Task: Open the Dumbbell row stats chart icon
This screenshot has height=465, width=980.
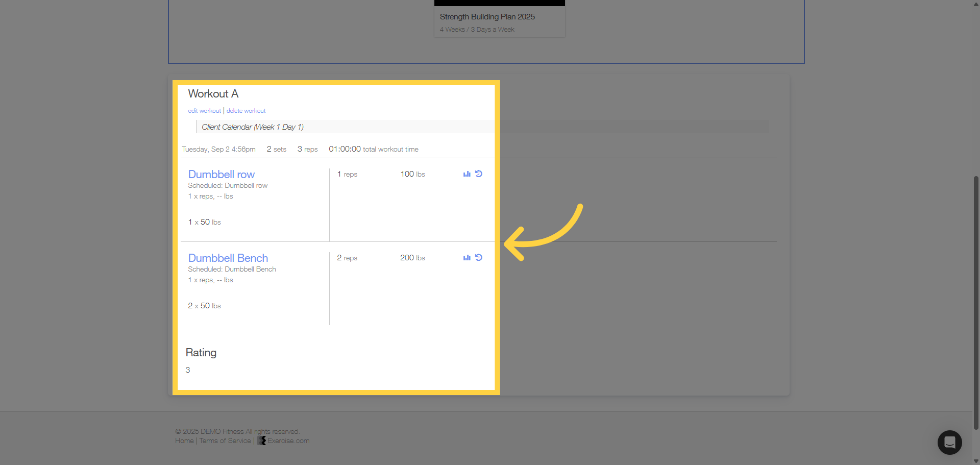Action: pos(467,174)
